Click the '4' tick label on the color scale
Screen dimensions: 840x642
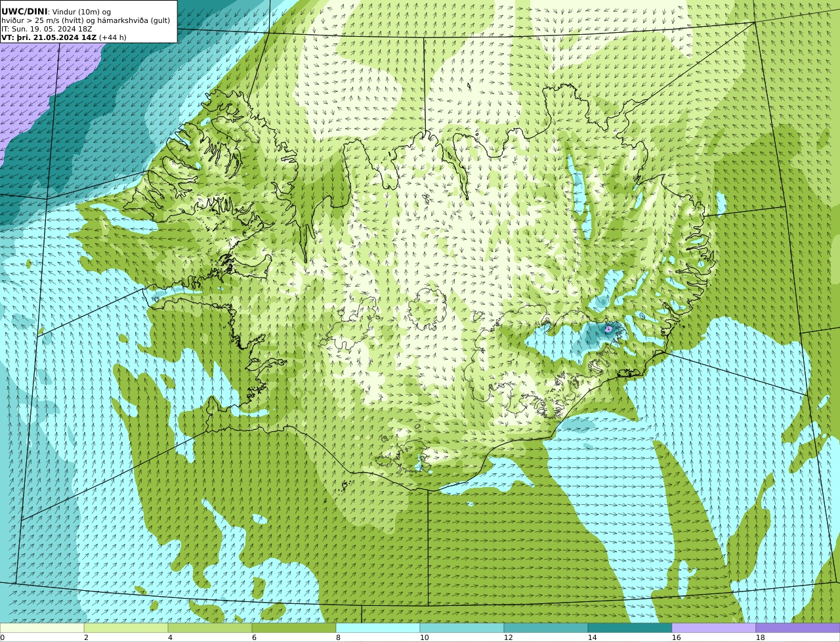point(170,637)
